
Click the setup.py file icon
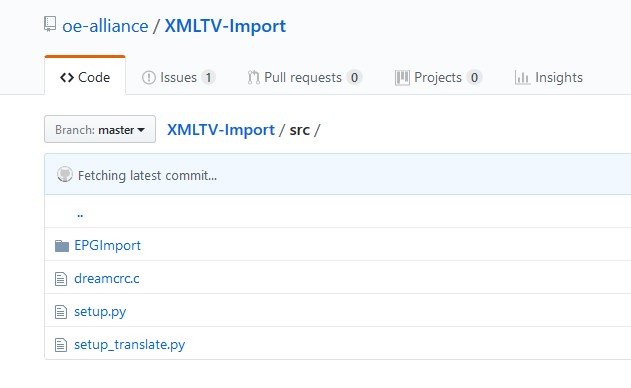pos(61,312)
